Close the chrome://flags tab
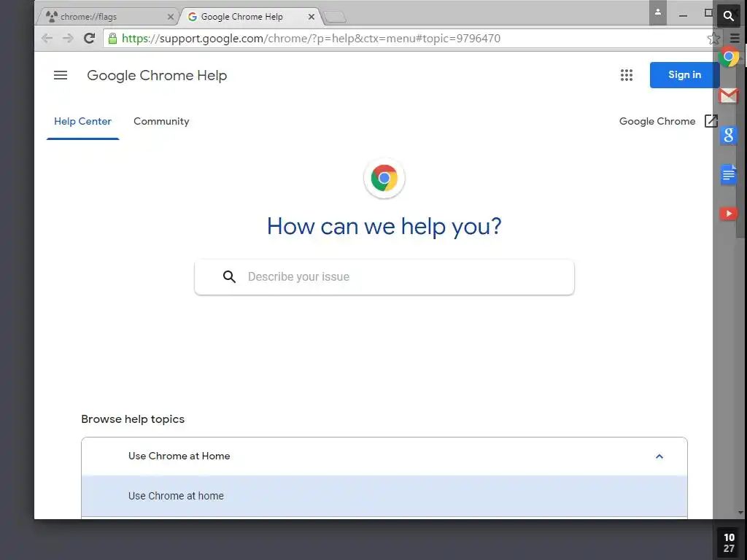The image size is (747, 560). click(170, 17)
